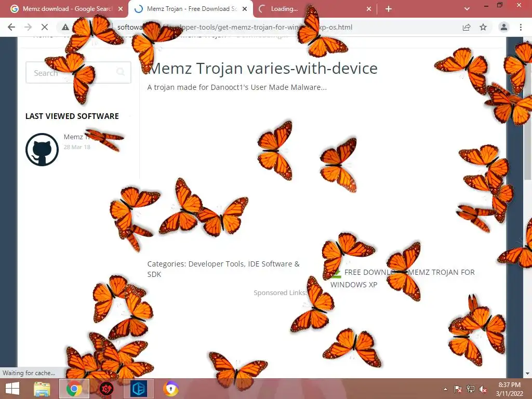Click the muted volume tray icon
Image resolution: width=532 pixels, height=399 pixels.
(483, 389)
